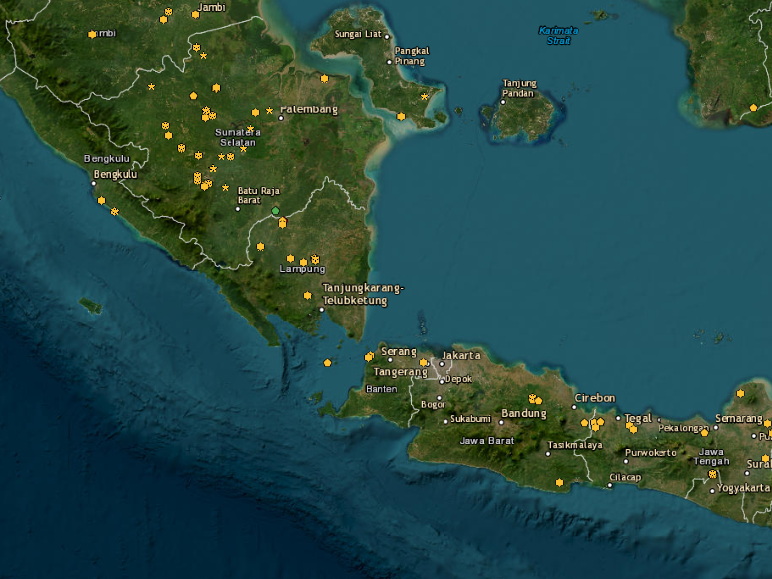Click the Bandung city label
772x579 pixels.
tap(524, 413)
